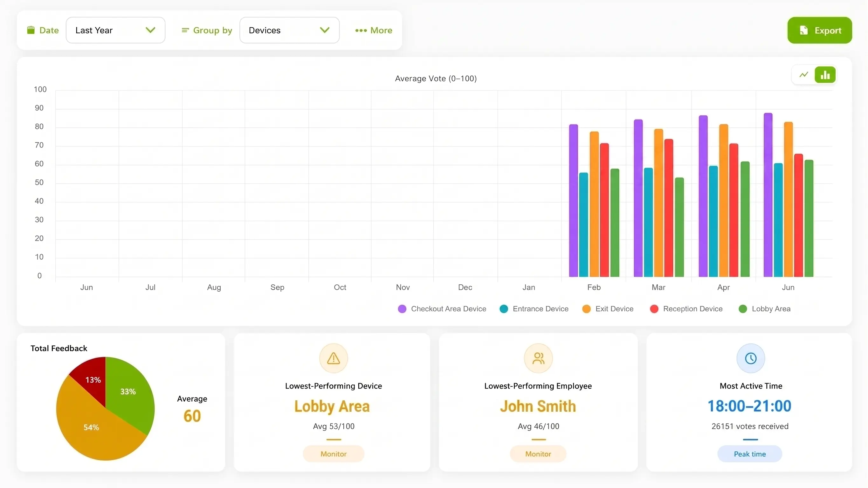Click the Avg 53/100 text
Image resolution: width=868 pixels, height=488 pixels.
334,426
